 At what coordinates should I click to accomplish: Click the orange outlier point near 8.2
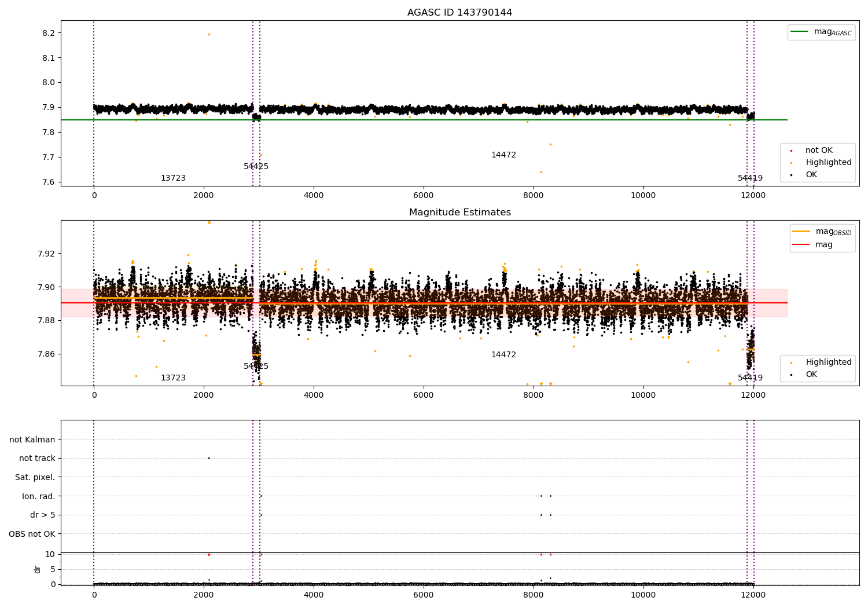(x=209, y=34)
